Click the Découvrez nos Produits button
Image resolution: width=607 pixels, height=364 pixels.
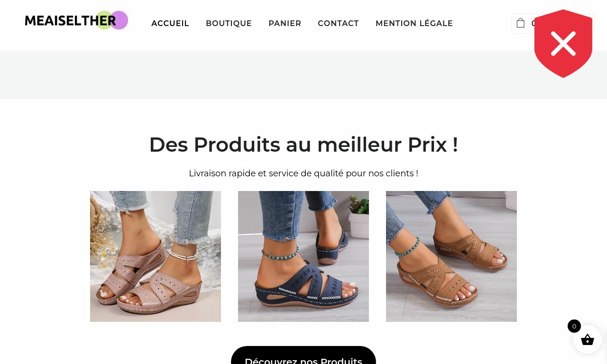click(x=303, y=355)
